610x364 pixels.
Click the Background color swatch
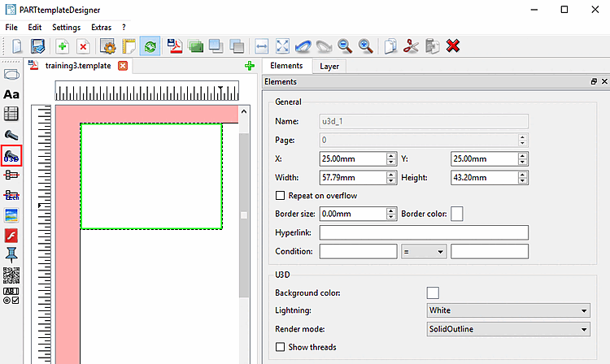(433, 292)
